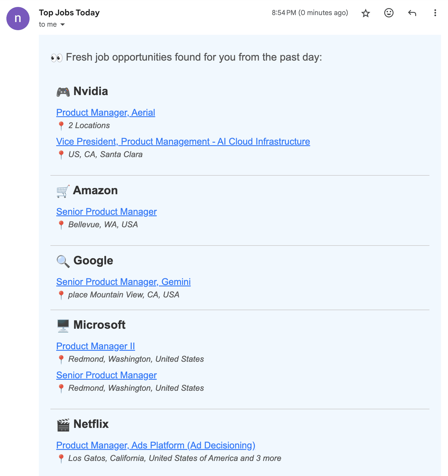Viewport: 448px width, 476px height.
Task: Click the purple sender avatar 'n'
Action: pos(18,19)
